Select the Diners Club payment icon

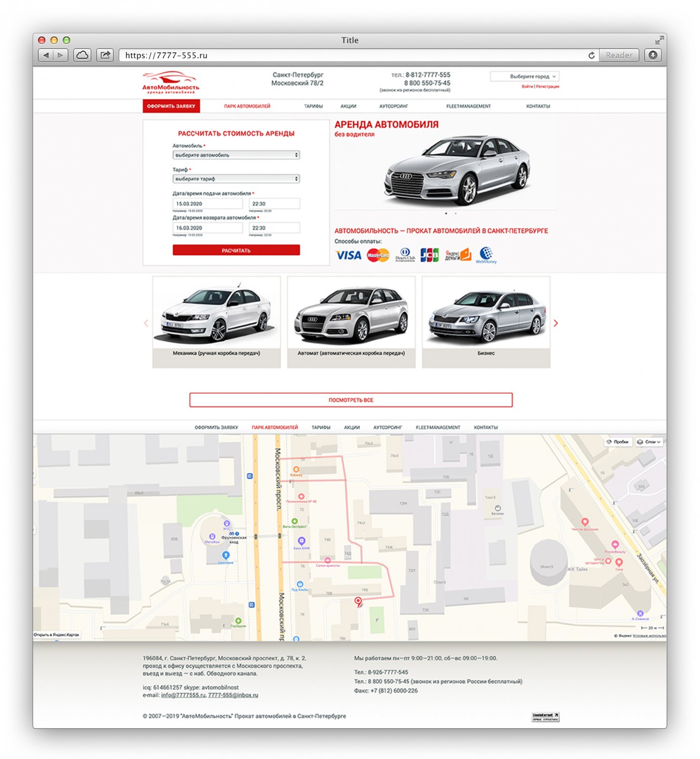coord(405,255)
